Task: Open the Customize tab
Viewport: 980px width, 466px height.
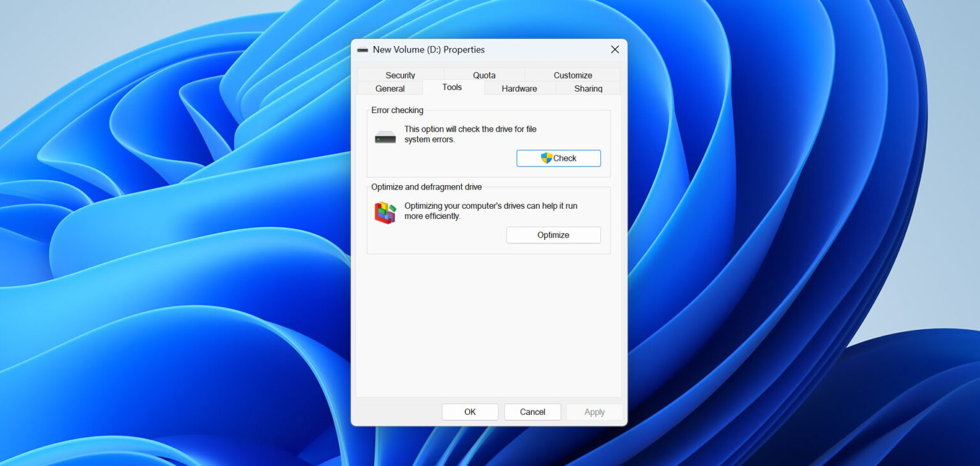Action: pyautogui.click(x=572, y=75)
